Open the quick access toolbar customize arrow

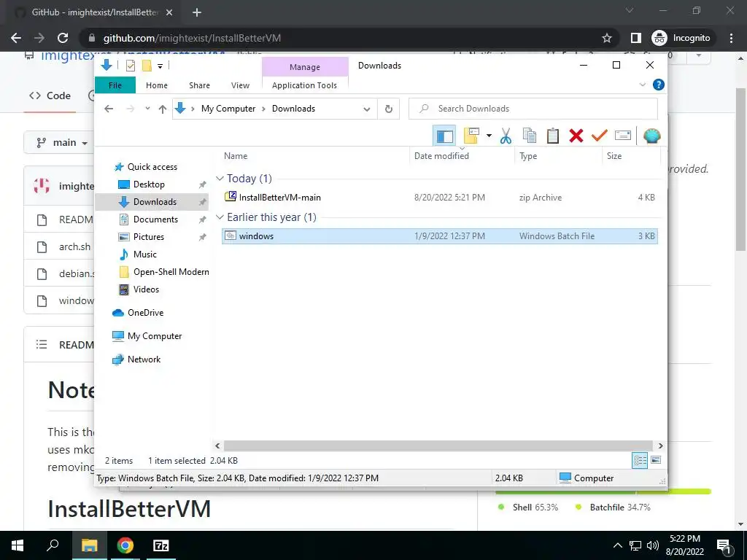click(160, 66)
